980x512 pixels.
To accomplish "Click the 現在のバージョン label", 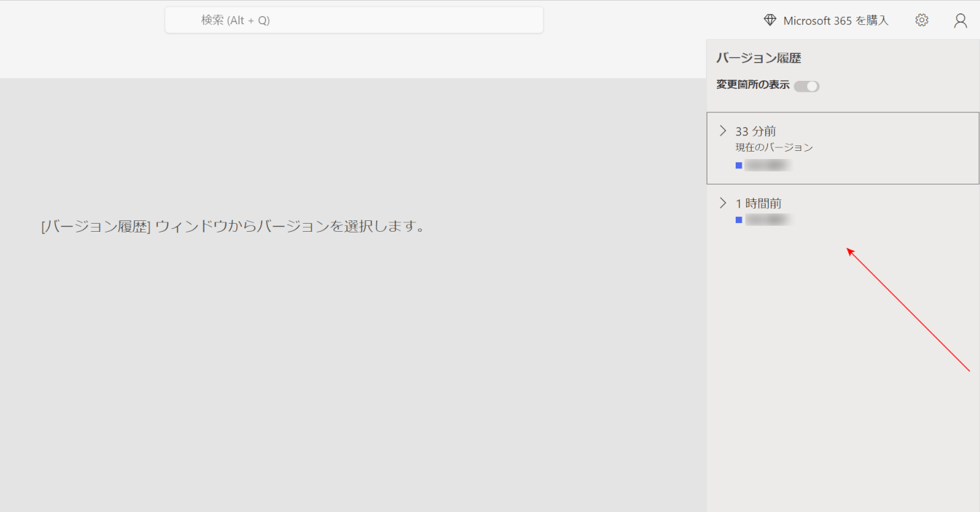I will point(774,148).
